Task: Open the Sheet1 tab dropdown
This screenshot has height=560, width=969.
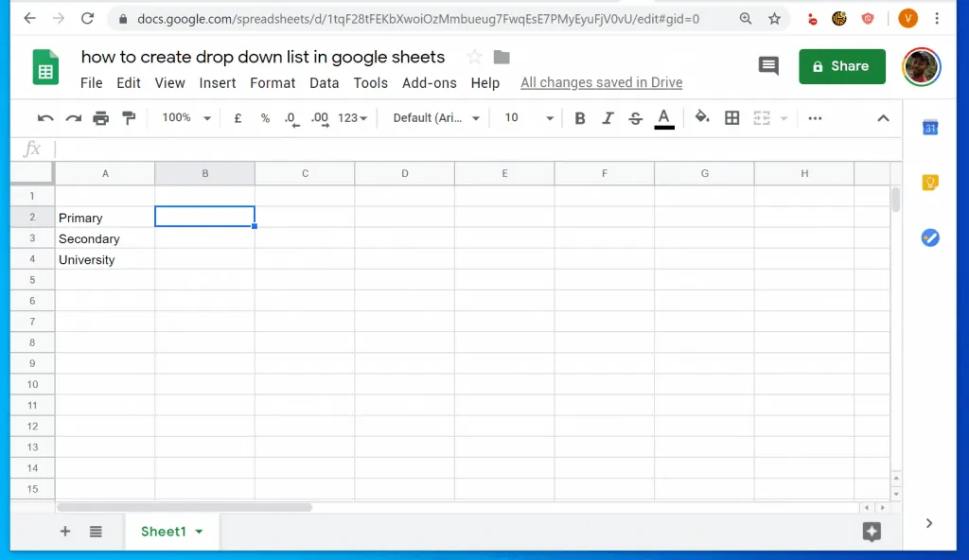Action: [200, 532]
